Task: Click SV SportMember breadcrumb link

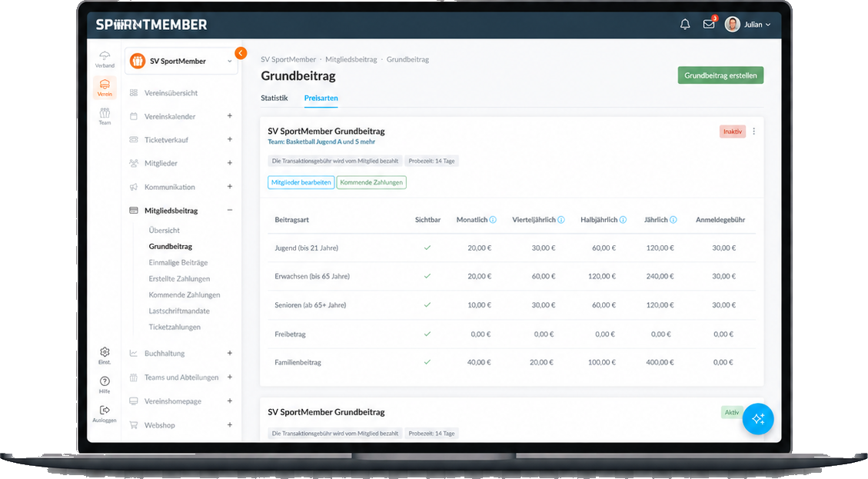Action: (288, 59)
